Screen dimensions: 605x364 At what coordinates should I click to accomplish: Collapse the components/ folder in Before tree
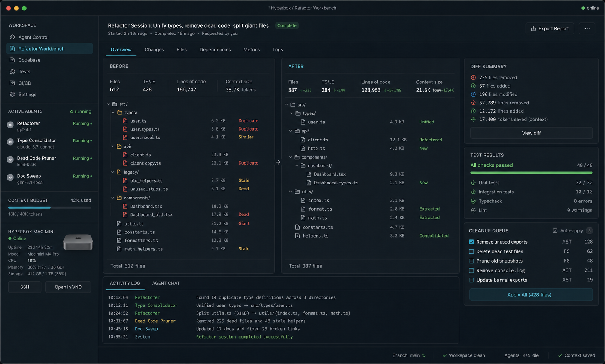(113, 198)
